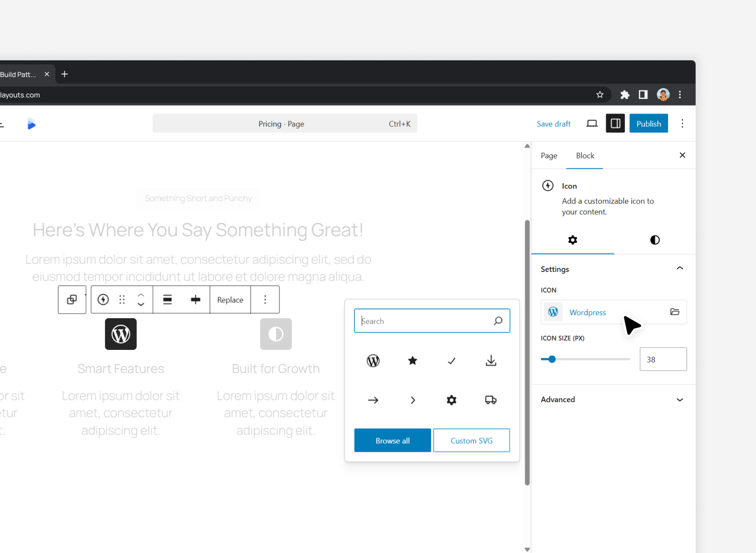
Task: Switch to the Styles half-circle tab
Action: point(655,240)
